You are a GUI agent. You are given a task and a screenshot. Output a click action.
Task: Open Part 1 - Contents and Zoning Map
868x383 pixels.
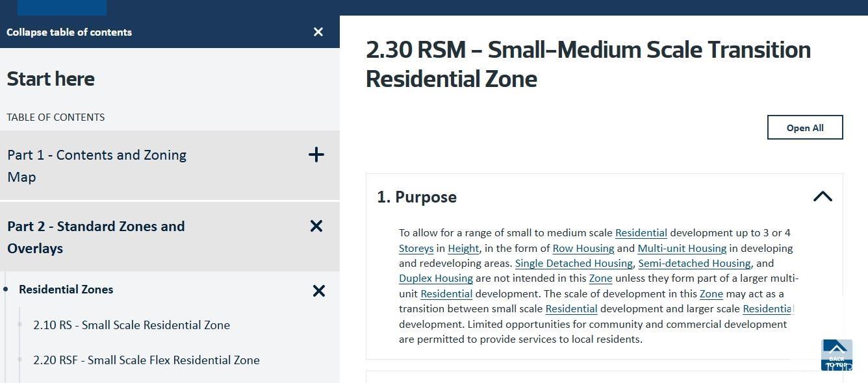tap(97, 166)
